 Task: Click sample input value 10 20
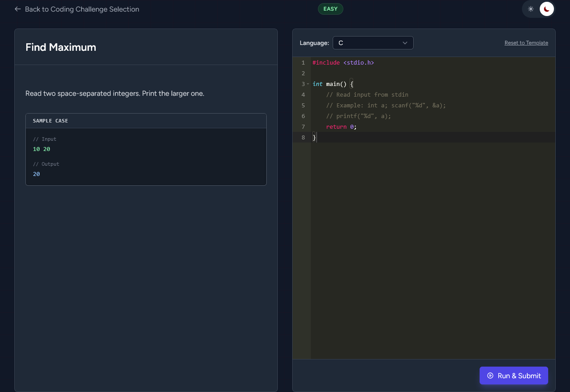coord(41,149)
